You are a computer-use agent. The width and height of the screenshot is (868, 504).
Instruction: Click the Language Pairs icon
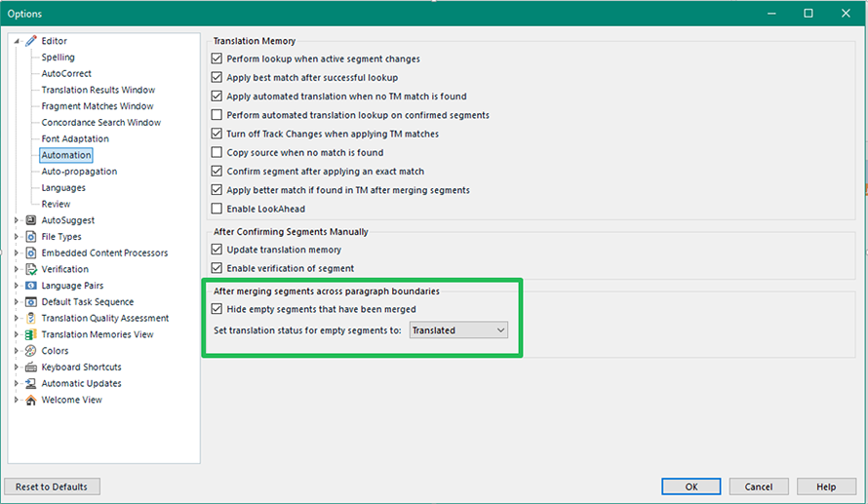coord(31,286)
